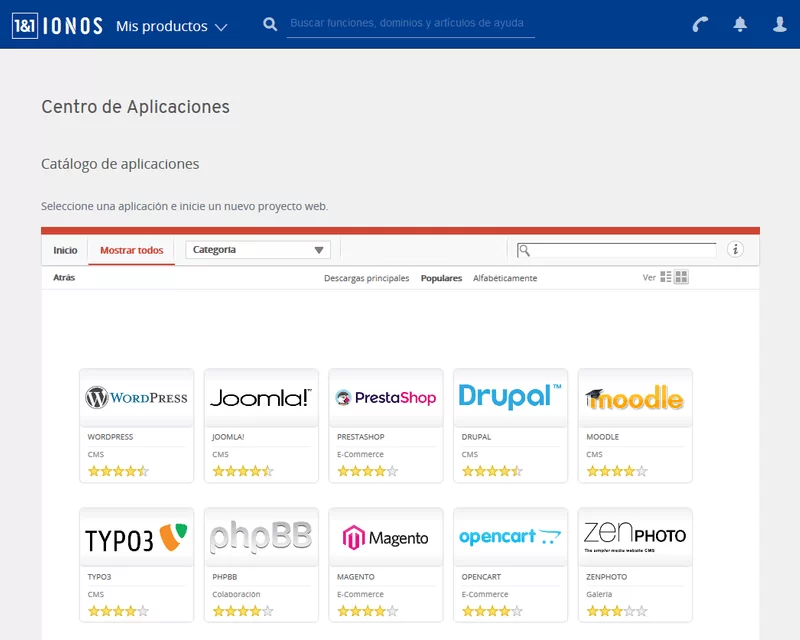Open the notifications bell

[740, 24]
